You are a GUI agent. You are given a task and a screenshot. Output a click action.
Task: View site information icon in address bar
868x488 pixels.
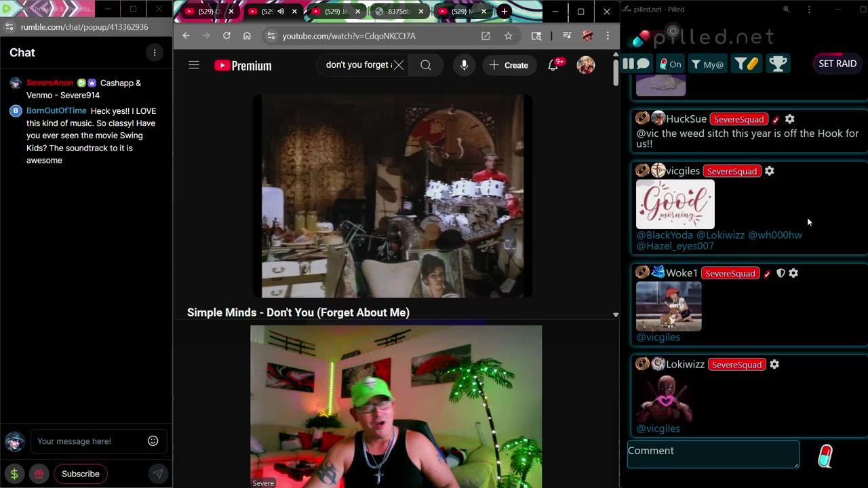click(x=271, y=36)
